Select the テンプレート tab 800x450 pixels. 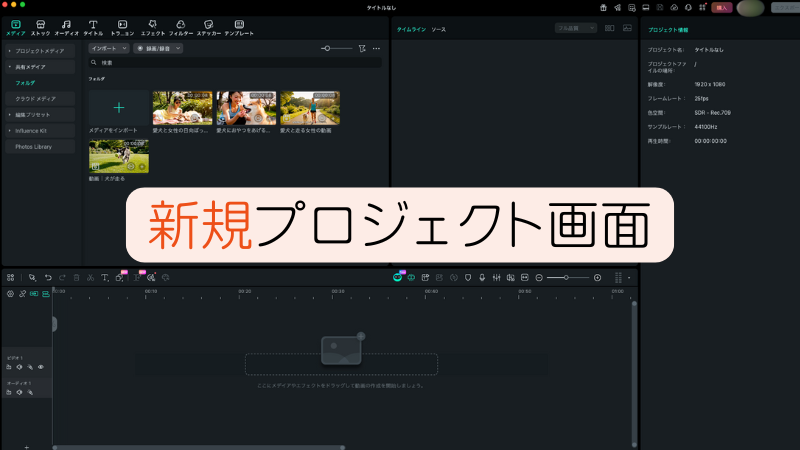(x=238, y=27)
